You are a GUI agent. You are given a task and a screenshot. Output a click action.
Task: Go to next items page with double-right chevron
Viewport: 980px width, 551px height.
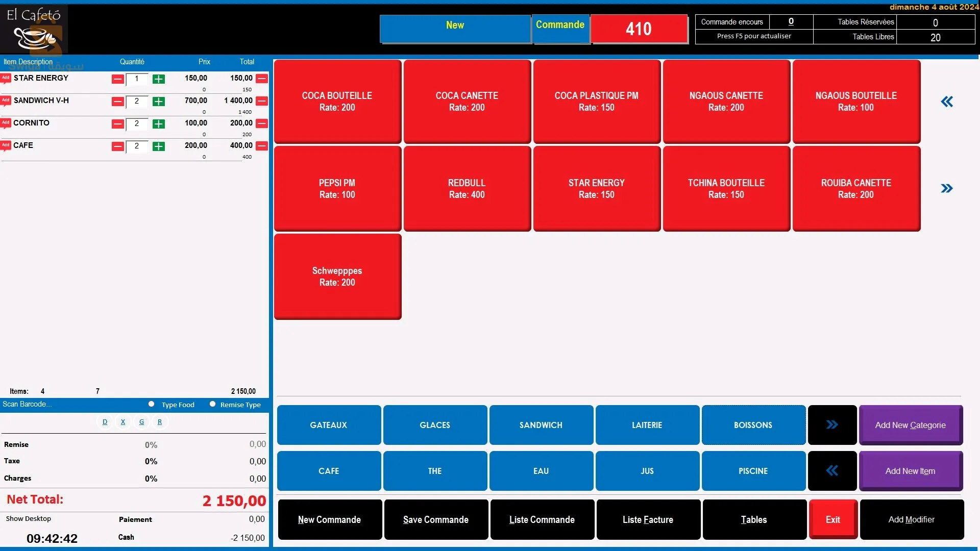(947, 188)
